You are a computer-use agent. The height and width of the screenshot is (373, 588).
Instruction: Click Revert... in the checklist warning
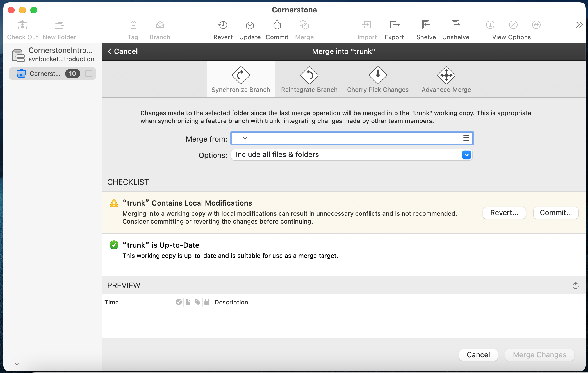pos(504,213)
